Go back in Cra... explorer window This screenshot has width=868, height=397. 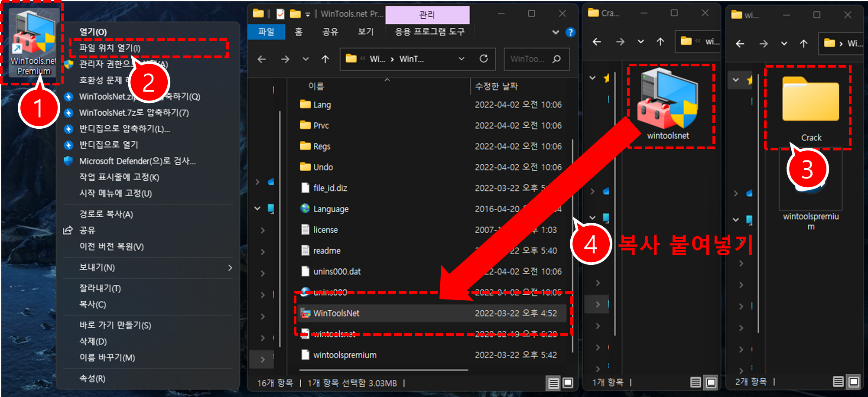tap(597, 42)
